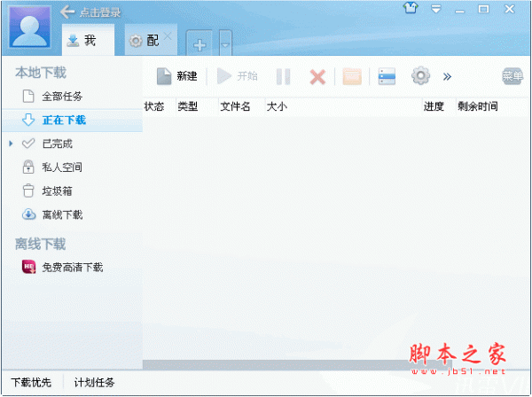Click the user avatar picture
Image resolution: width=532 pixels, height=397 pixels.
[x=29, y=27]
